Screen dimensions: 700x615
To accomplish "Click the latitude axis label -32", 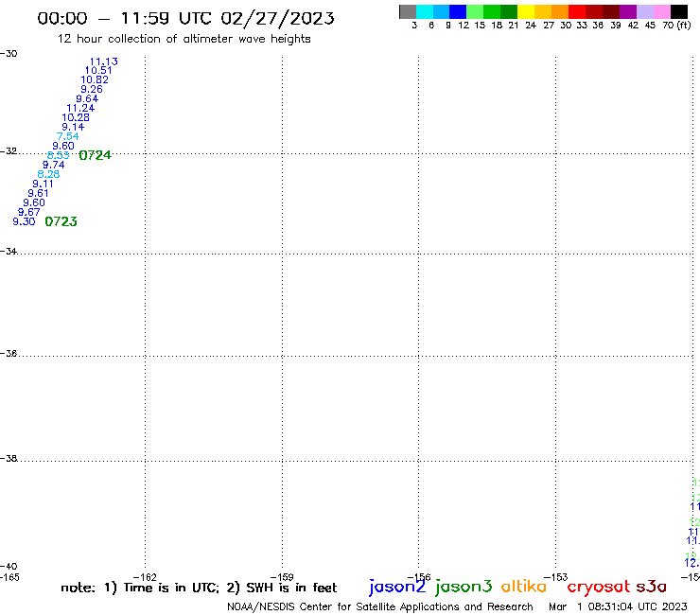I will (9, 151).
